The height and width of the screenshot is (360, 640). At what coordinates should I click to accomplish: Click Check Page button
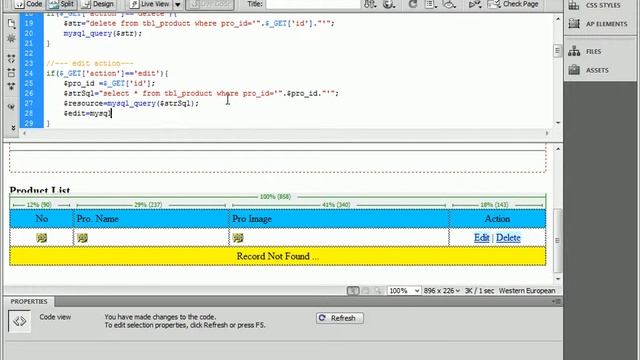tap(513, 4)
